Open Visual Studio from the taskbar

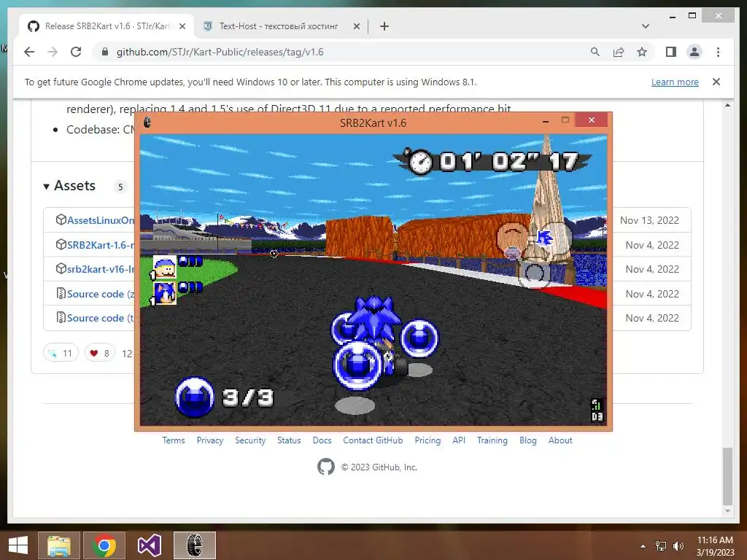(x=149, y=545)
